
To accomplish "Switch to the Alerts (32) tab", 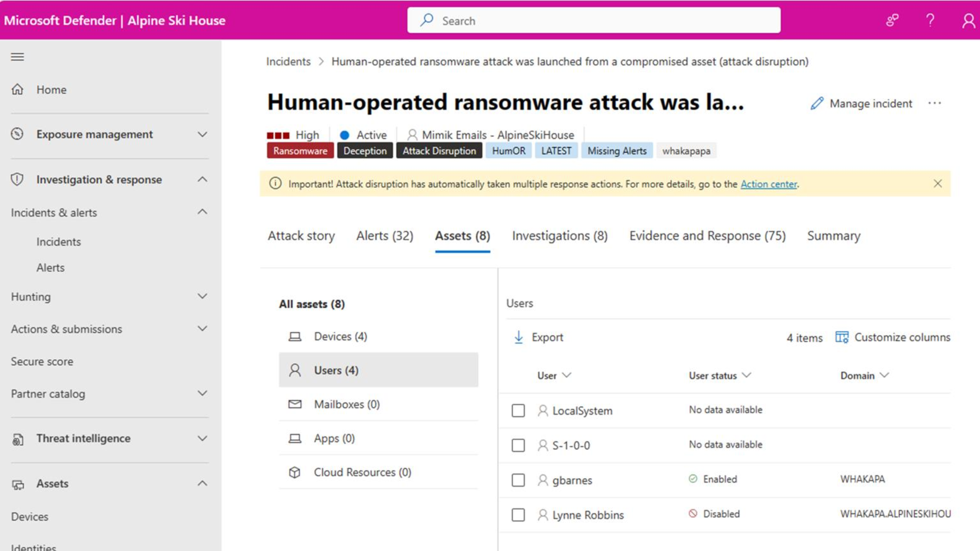I will pos(384,235).
